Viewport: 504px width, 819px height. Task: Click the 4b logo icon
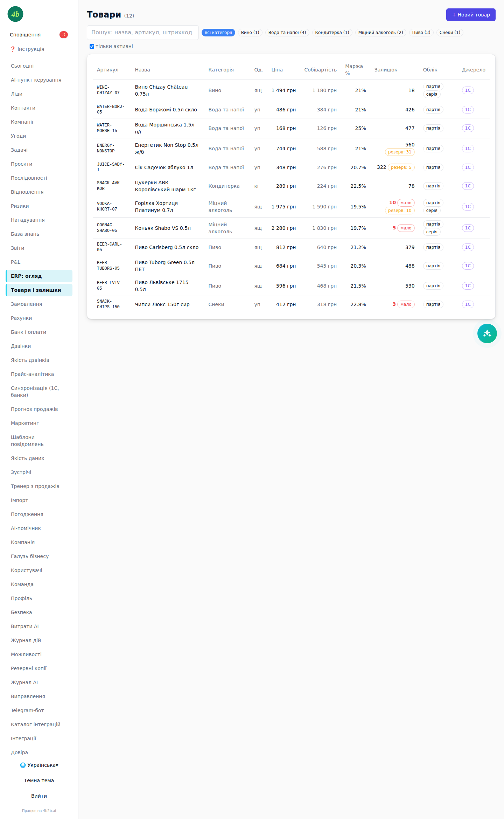tap(15, 14)
